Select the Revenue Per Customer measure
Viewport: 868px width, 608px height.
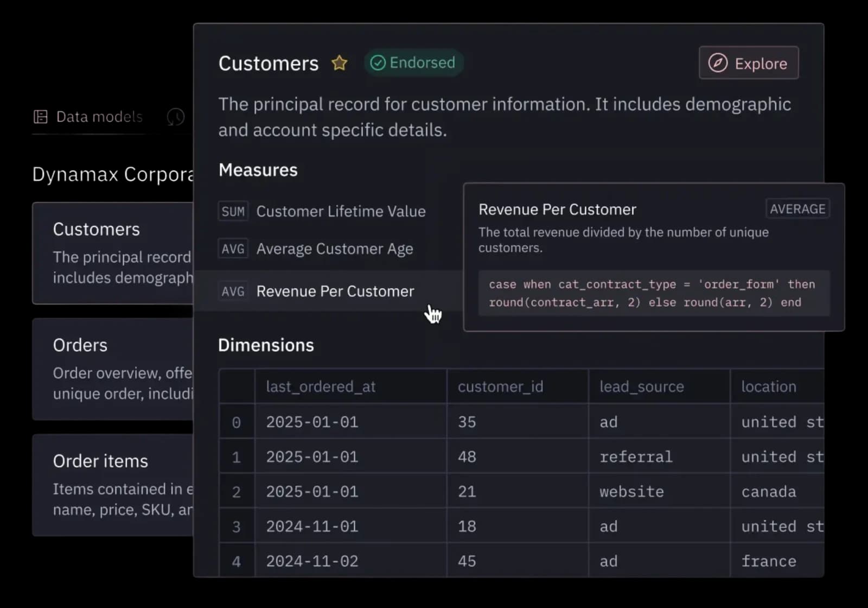[x=335, y=291]
